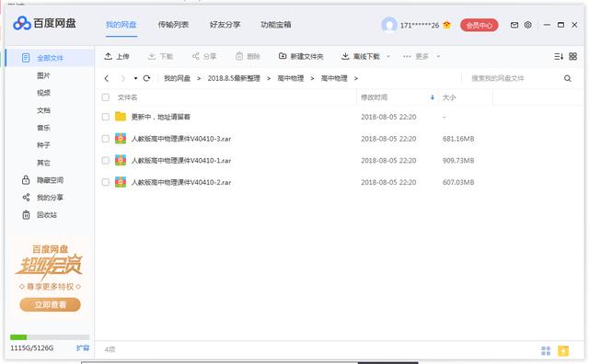Click the recycle bin sidebar icon

(x=26, y=215)
